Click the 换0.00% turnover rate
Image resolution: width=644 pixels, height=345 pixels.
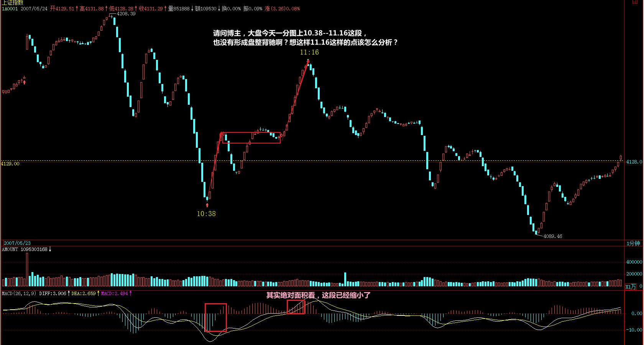coord(232,8)
